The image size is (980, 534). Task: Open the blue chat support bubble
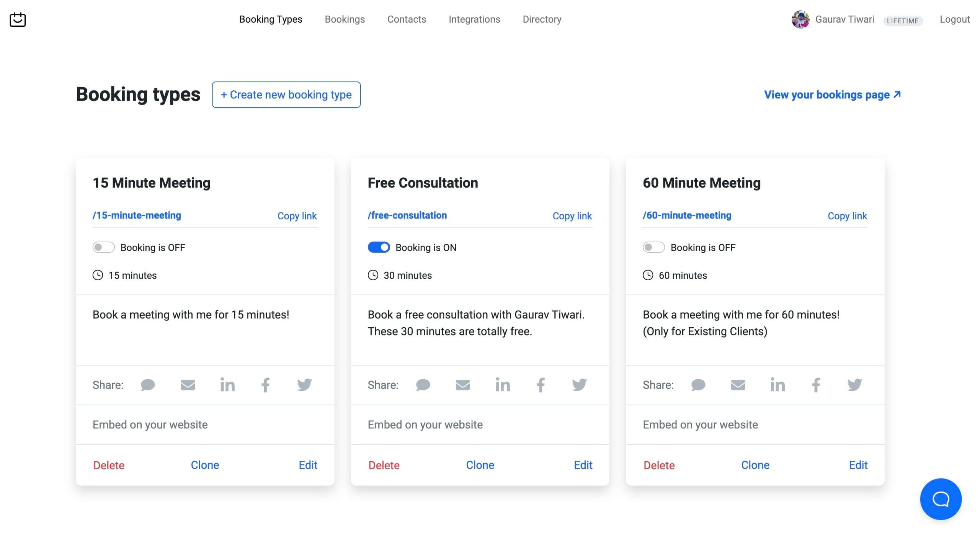click(x=940, y=499)
